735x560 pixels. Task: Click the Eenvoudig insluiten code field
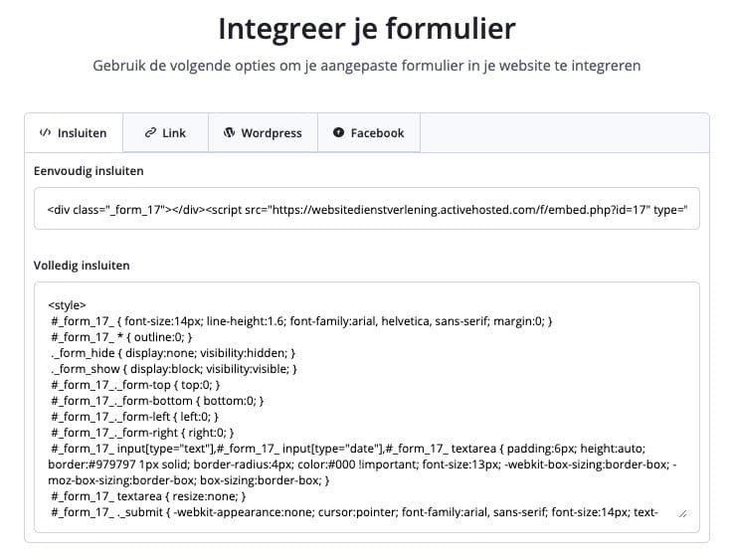point(366,210)
